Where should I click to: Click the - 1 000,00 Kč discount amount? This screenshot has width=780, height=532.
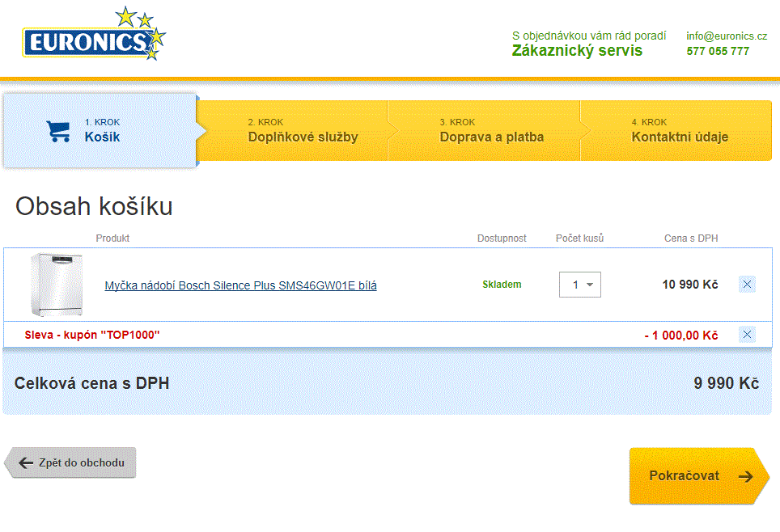681,335
